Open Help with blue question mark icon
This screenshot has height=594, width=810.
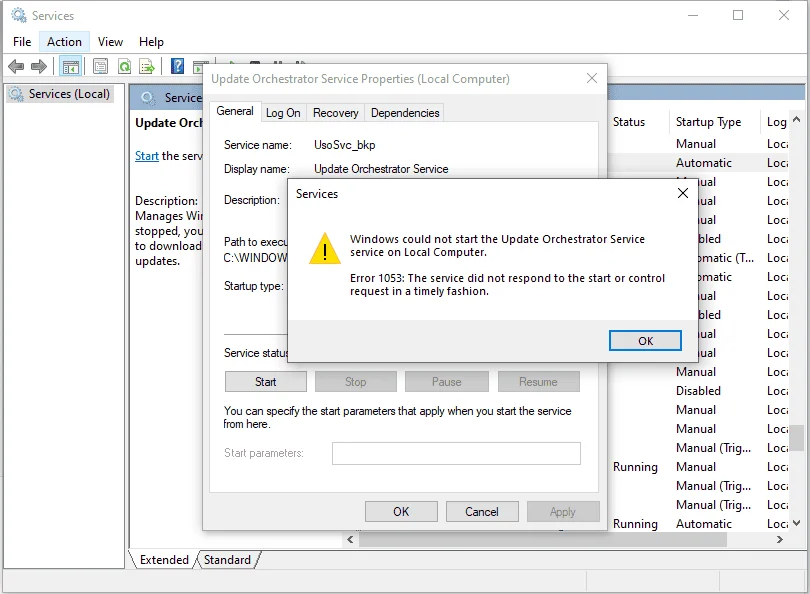click(177, 66)
